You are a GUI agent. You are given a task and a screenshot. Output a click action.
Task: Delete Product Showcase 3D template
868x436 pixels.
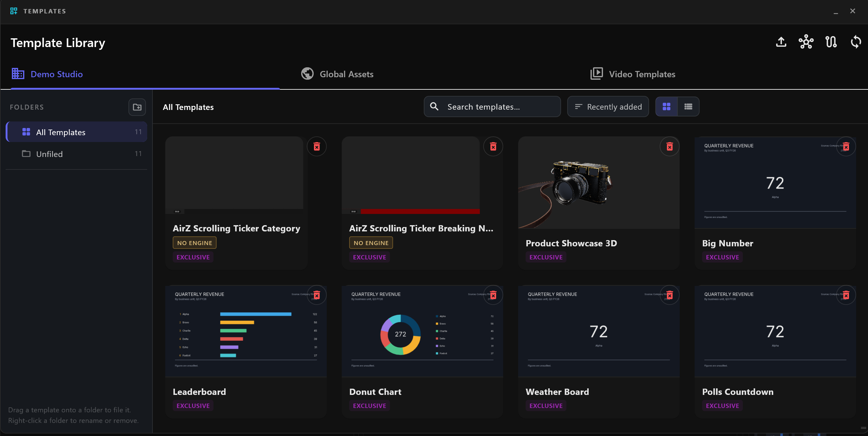tap(669, 146)
